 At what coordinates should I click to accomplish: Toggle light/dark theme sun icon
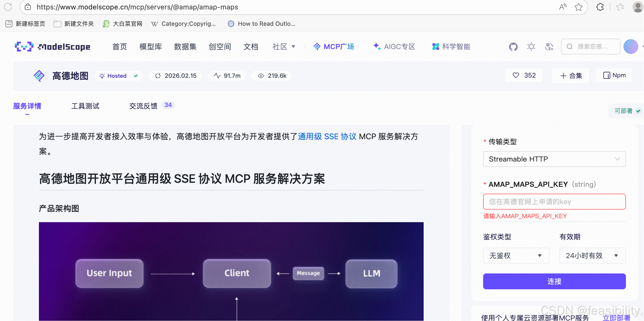click(x=531, y=47)
